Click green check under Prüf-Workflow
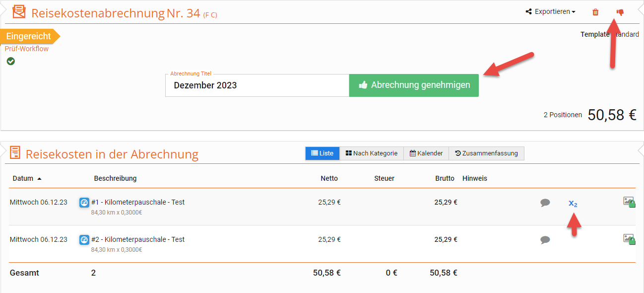This screenshot has height=293, width=644. pos(11,61)
